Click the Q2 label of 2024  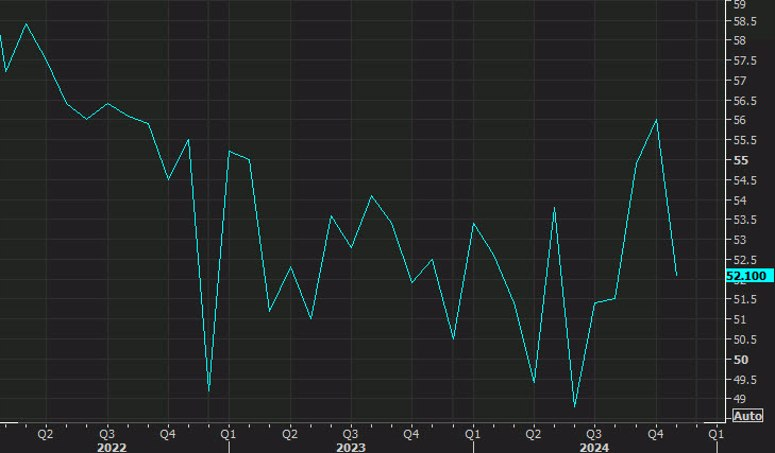[533, 434]
